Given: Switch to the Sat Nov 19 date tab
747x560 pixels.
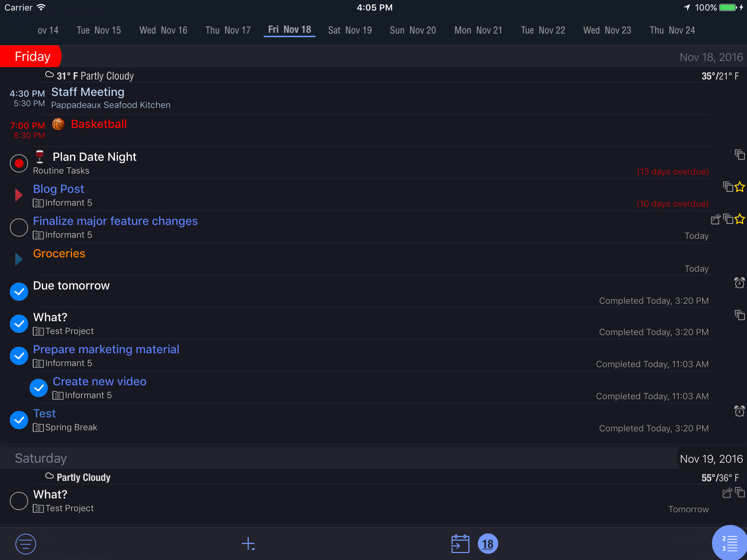Looking at the screenshot, I should coord(349,30).
